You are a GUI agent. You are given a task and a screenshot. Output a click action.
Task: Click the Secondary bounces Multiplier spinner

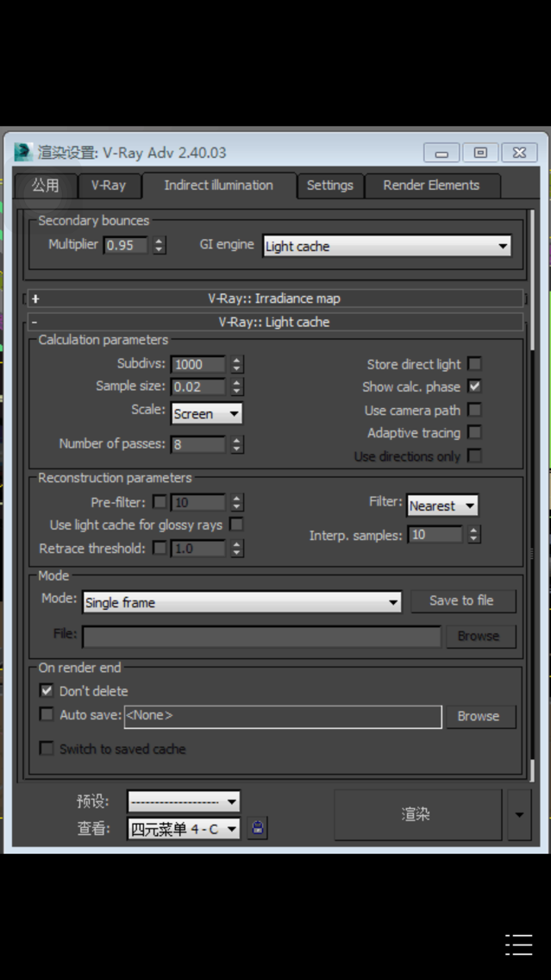tap(160, 245)
